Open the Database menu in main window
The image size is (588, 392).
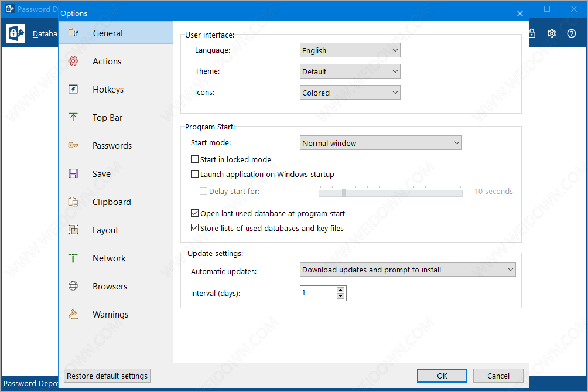[x=45, y=34]
